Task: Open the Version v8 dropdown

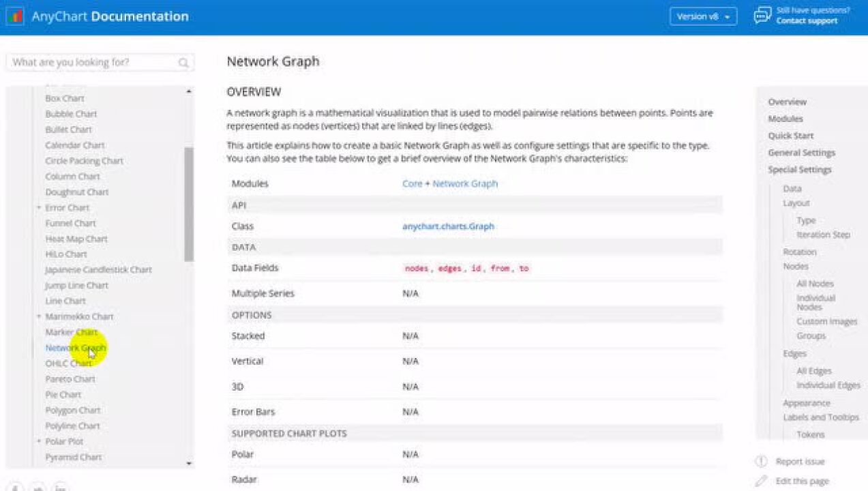Action: pos(703,16)
